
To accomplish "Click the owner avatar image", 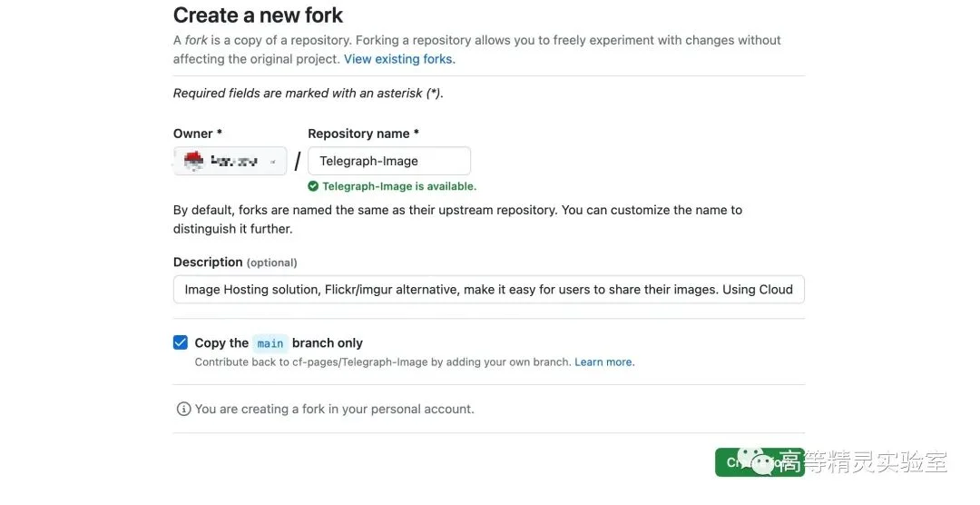I will [x=194, y=161].
